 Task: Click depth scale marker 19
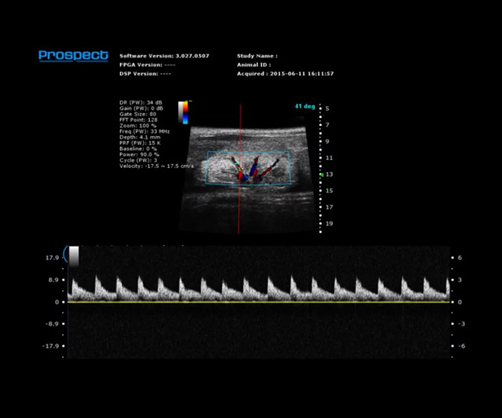pos(329,224)
